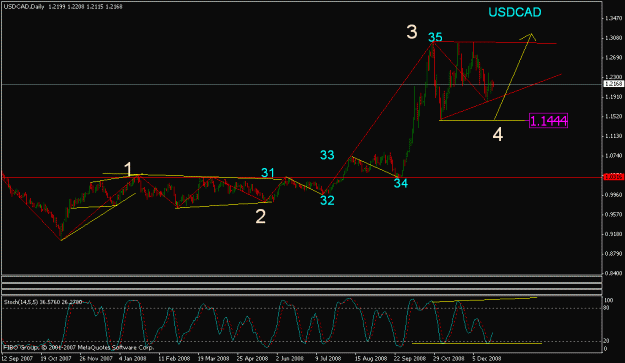Click the 0.8400 price axis value
625x363 pixels.
pyautogui.click(x=613, y=273)
